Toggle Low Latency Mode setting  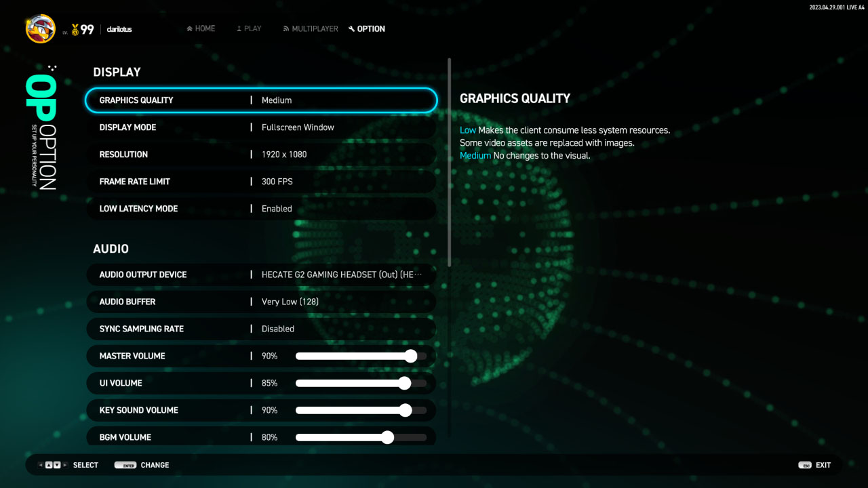coord(261,209)
